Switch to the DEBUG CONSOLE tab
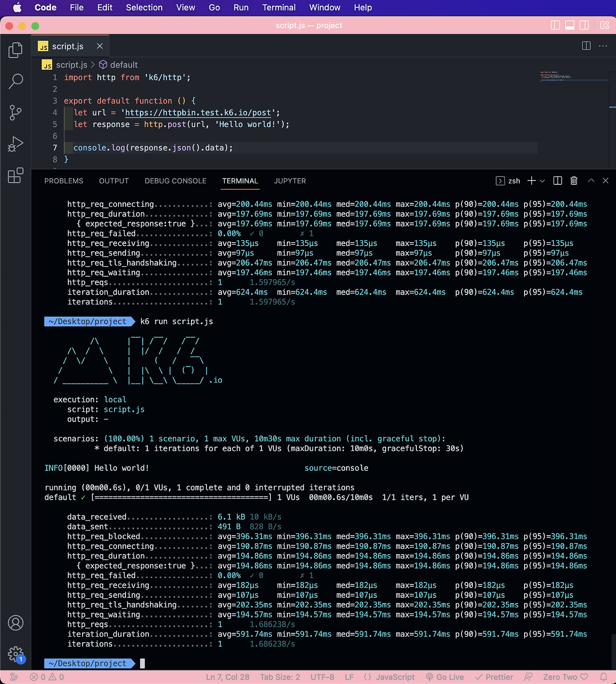The image size is (616, 684). tap(176, 181)
